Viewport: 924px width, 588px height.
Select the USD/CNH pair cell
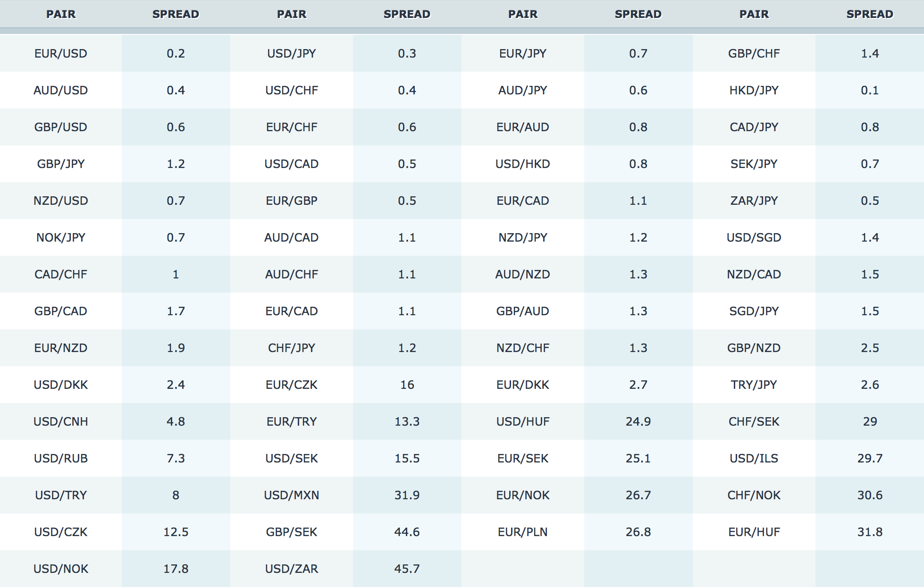61,421
